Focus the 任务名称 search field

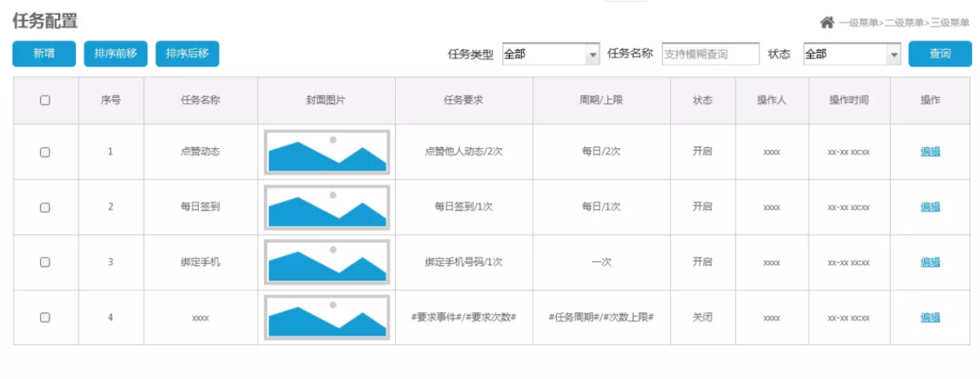pos(710,54)
